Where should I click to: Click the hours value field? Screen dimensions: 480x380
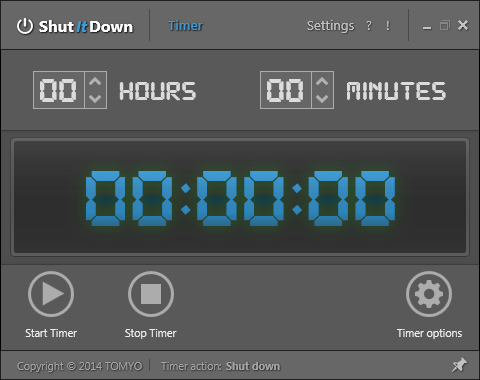[59, 90]
